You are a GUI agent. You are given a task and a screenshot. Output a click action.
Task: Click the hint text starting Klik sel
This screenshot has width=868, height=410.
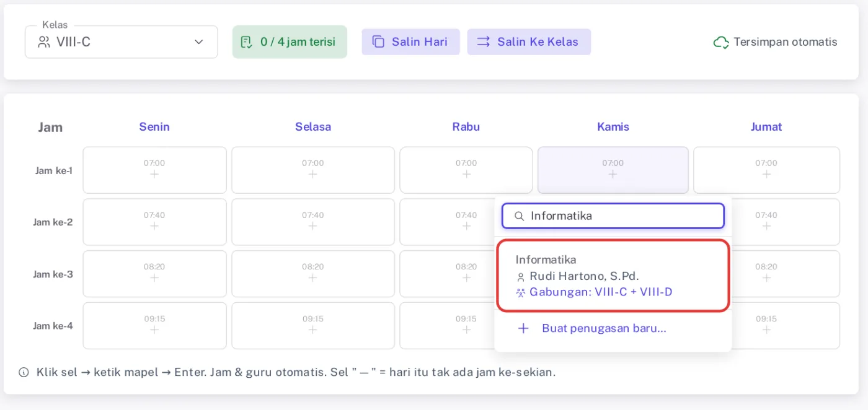pyautogui.click(x=296, y=373)
